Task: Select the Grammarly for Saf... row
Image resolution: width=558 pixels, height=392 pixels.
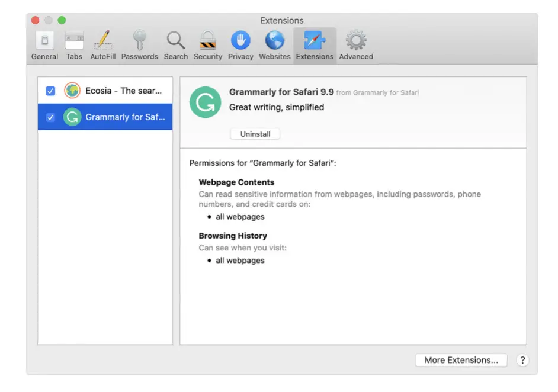Action: (x=105, y=117)
